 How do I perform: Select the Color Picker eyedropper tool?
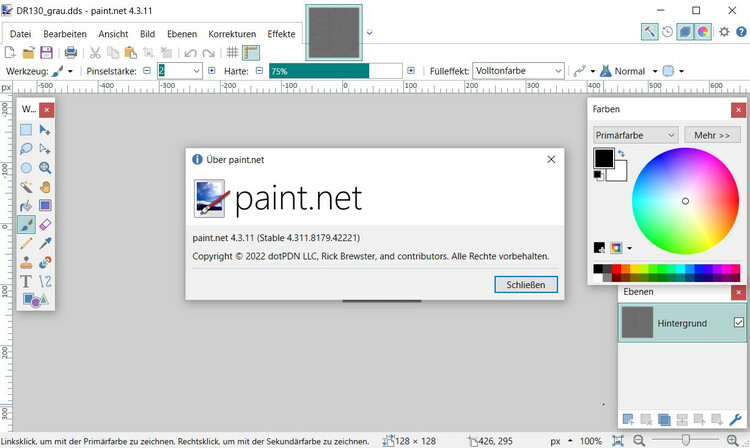pos(45,243)
